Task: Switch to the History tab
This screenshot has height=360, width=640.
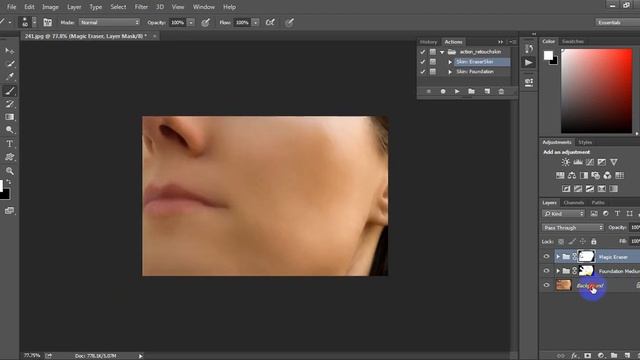Action: tap(428, 42)
